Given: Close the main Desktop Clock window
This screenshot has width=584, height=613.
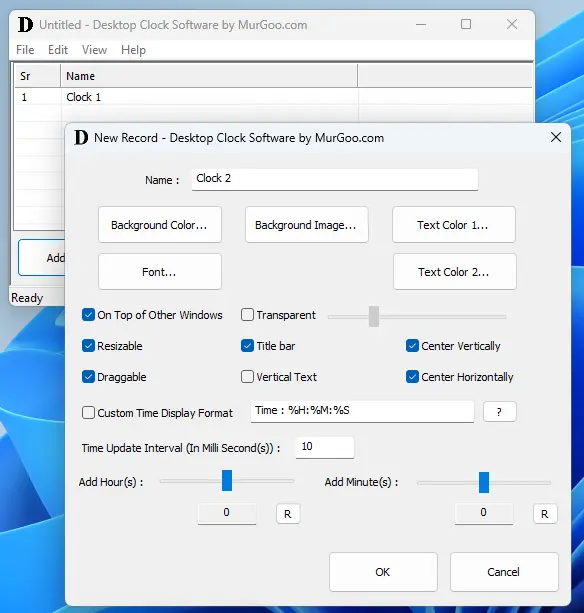Looking at the screenshot, I should [512, 24].
